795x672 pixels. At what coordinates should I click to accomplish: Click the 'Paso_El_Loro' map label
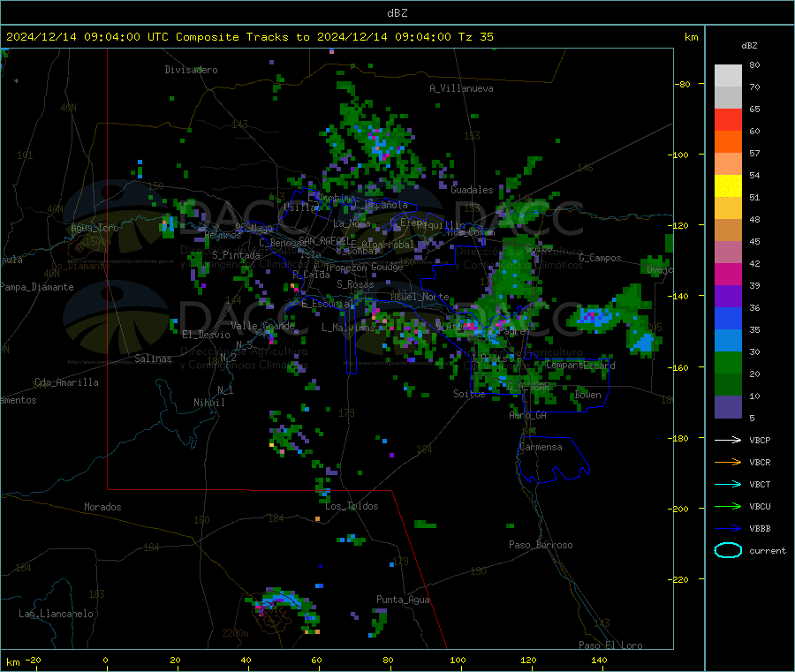(610, 646)
